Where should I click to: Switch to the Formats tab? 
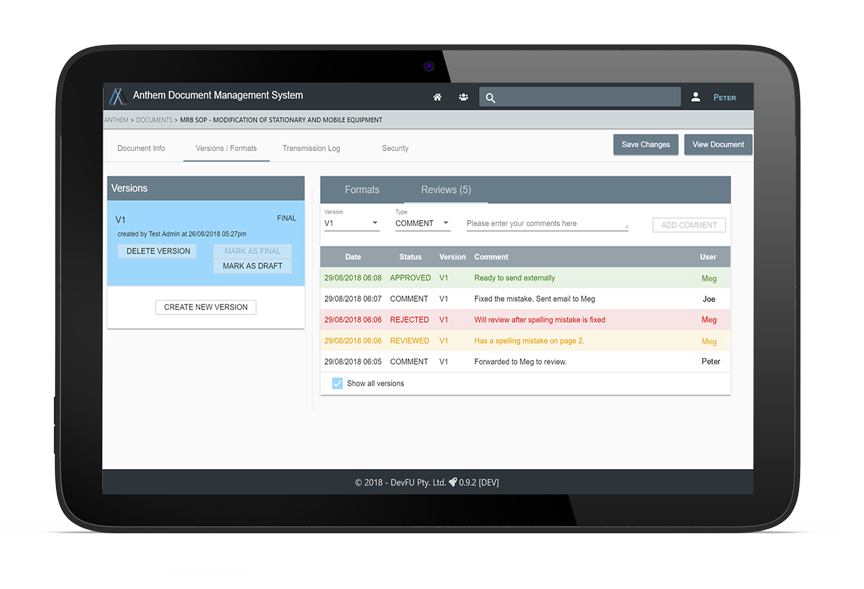(362, 190)
